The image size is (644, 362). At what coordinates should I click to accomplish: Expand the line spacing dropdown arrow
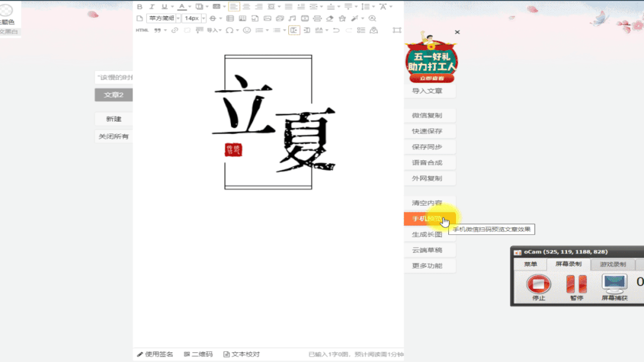coord(374,7)
